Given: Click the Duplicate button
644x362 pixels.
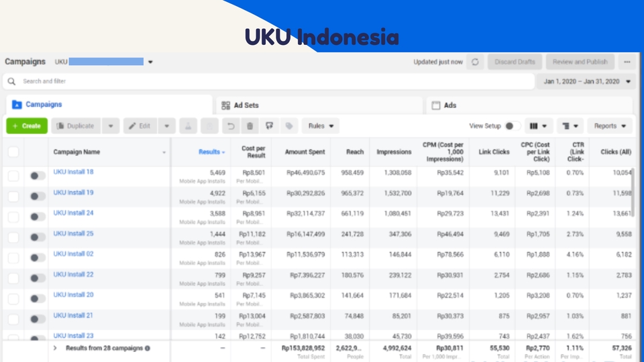Looking at the screenshot, I should click(76, 126).
